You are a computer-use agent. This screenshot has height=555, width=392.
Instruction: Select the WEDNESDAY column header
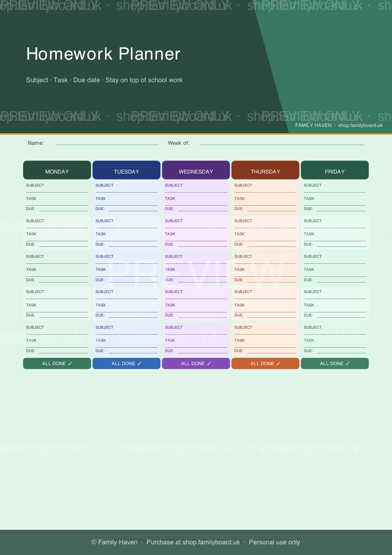(196, 170)
